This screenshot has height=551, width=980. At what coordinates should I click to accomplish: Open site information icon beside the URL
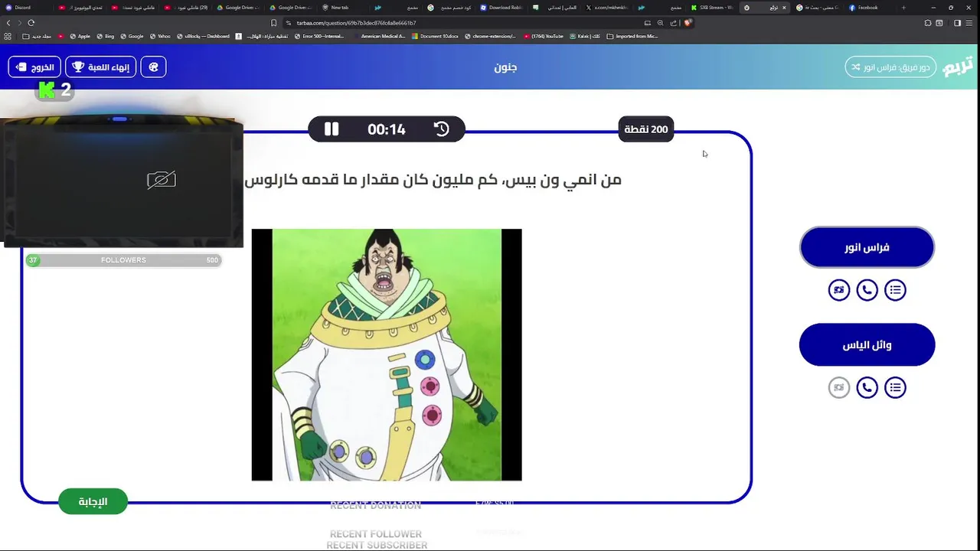click(288, 23)
